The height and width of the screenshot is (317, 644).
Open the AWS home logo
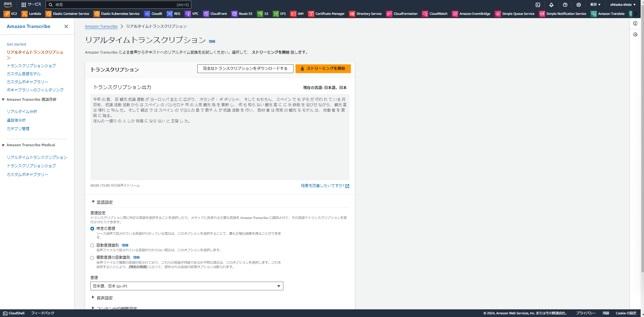point(8,4)
